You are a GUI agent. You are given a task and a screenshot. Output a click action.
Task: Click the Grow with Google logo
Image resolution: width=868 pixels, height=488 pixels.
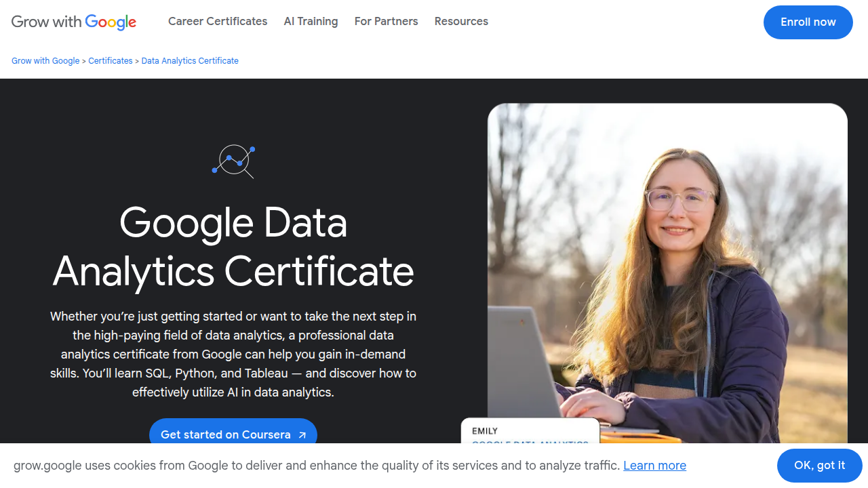coord(74,22)
